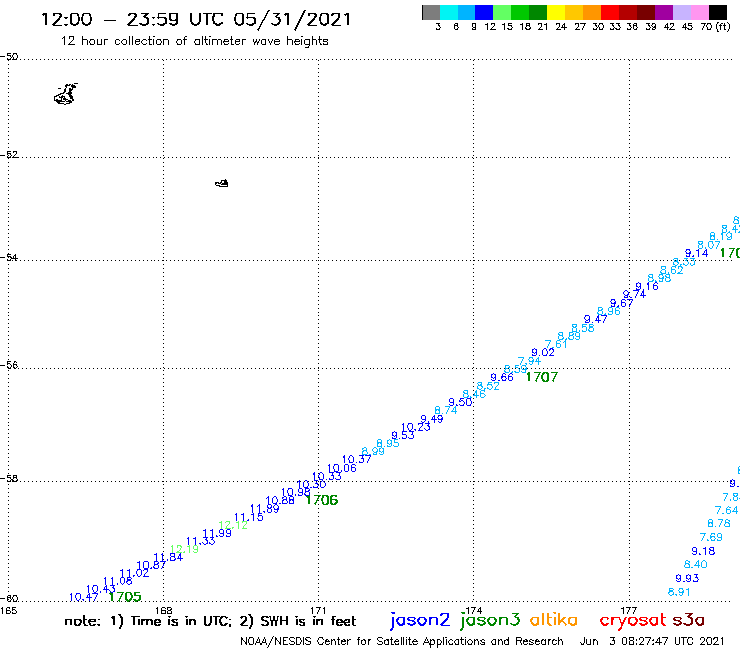
Task: Click the black 70 ft legend swatch
Action: (717, 12)
